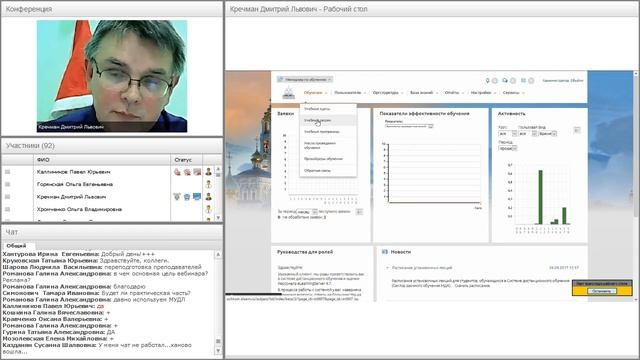The width and height of the screenshot is (640, 360).
Task: Select row marker for Калинников Павел Юрьевич
Action: pos(7,172)
